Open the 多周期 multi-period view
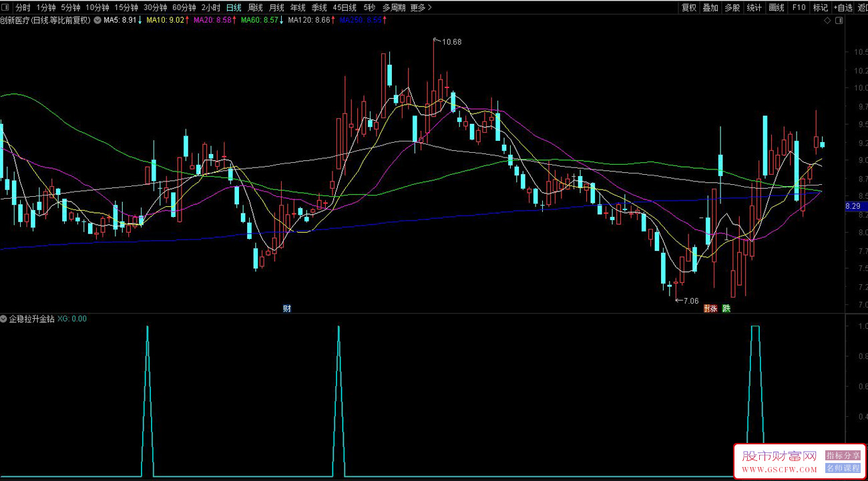868x481 pixels. (x=394, y=7)
